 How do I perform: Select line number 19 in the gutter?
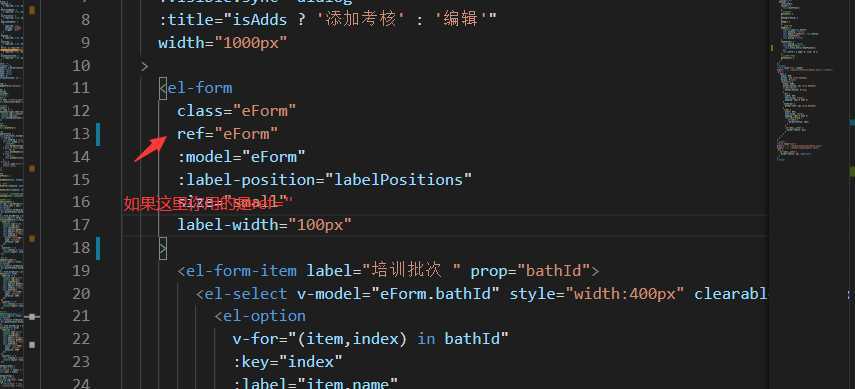pyautogui.click(x=81, y=271)
